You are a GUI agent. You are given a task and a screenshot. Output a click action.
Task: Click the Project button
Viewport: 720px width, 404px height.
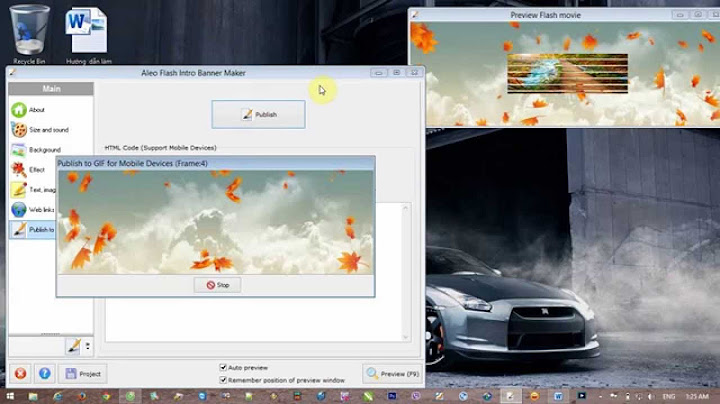[83, 374]
